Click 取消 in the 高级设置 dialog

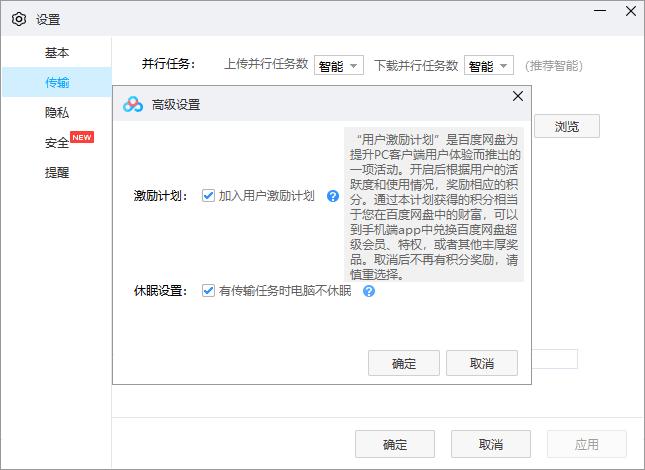482,363
